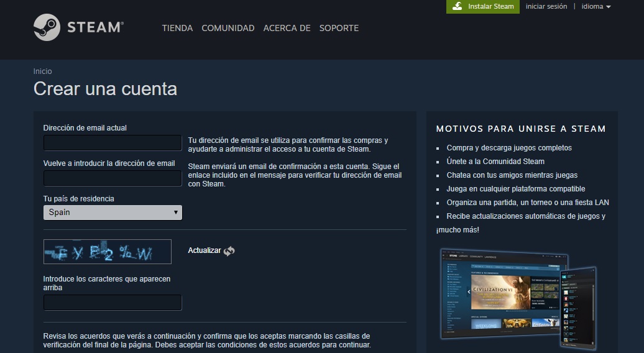Go to ACERCA DE page
Screen dimensions: 644x353
tap(287, 28)
